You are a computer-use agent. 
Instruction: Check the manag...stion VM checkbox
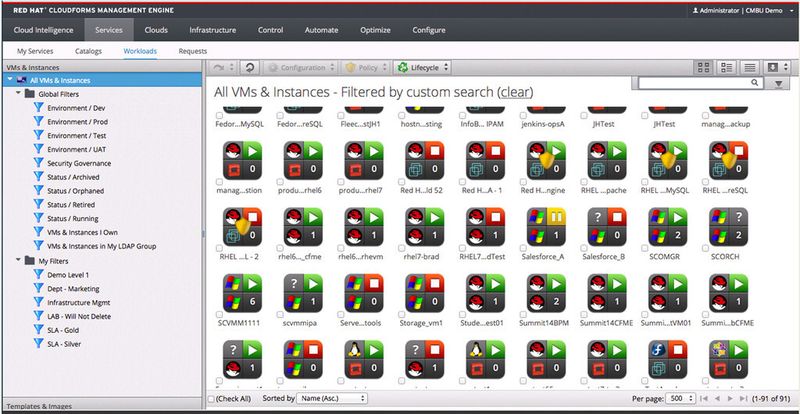point(219,182)
